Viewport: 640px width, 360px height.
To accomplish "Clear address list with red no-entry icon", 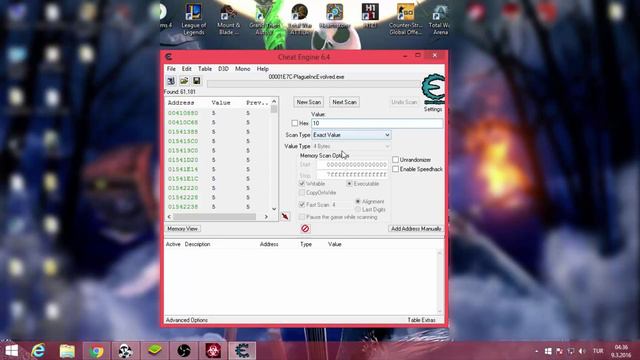I will (x=305, y=229).
